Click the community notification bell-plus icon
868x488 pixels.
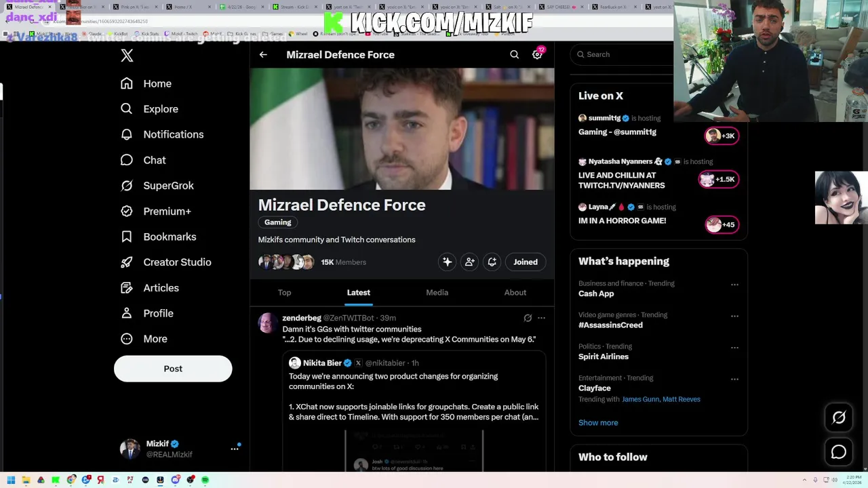point(492,262)
